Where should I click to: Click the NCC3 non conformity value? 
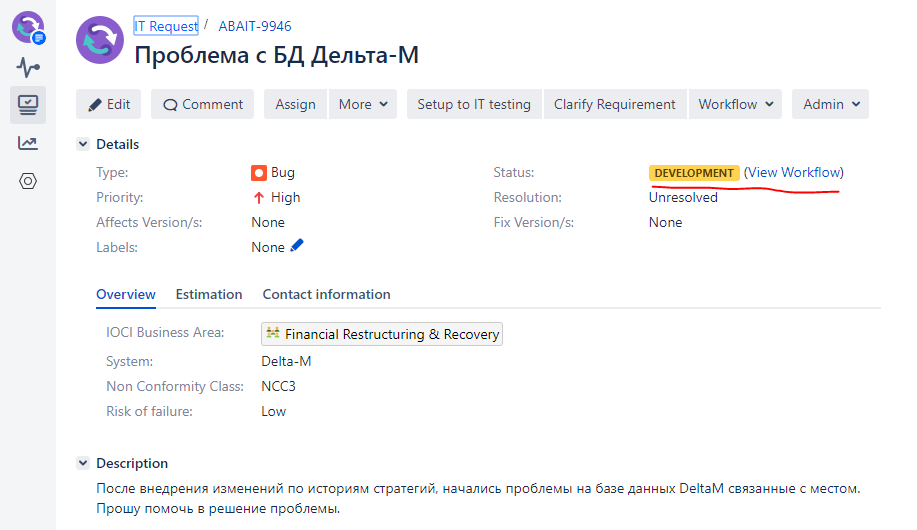click(x=278, y=387)
